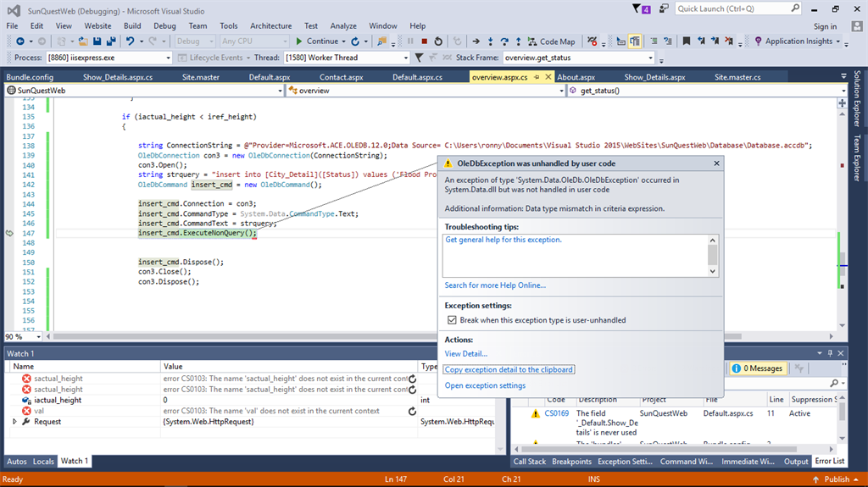Click Continue to resume debugging

pos(317,42)
